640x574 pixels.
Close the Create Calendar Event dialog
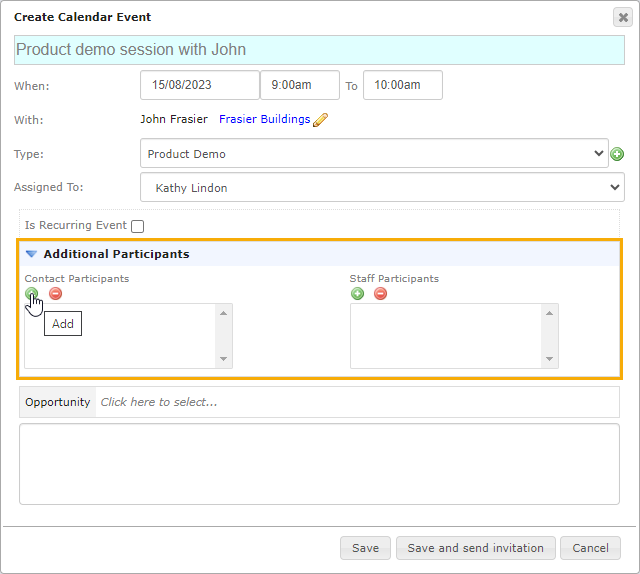point(623,17)
